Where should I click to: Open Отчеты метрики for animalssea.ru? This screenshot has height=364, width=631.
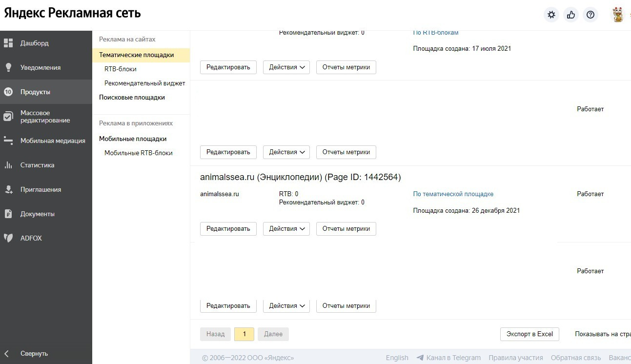coord(346,229)
